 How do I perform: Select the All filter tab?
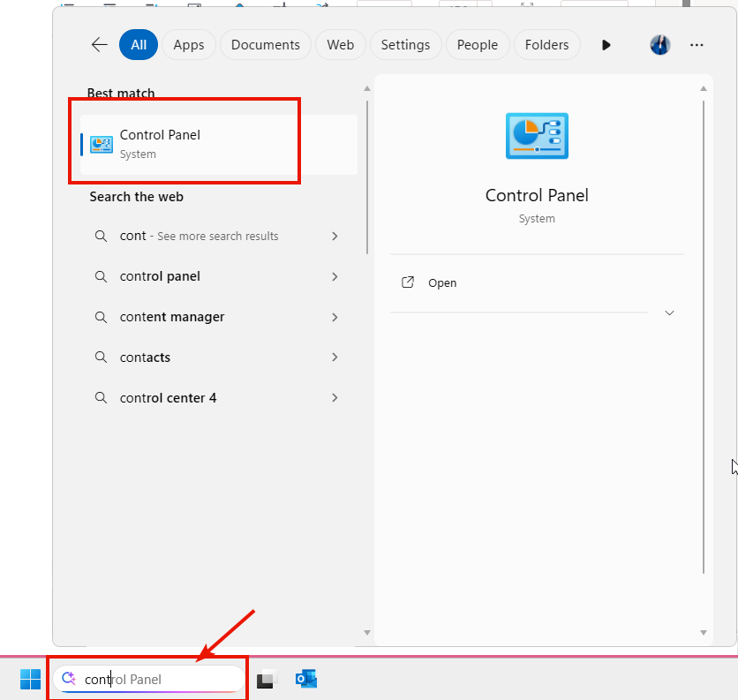click(x=139, y=45)
